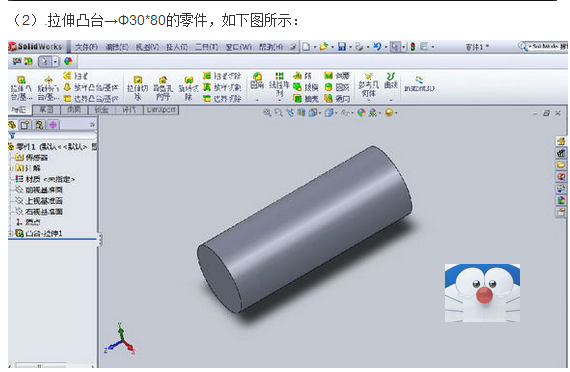
Task: Switch to the DimXpert ribbon tab
Action: pos(161,109)
